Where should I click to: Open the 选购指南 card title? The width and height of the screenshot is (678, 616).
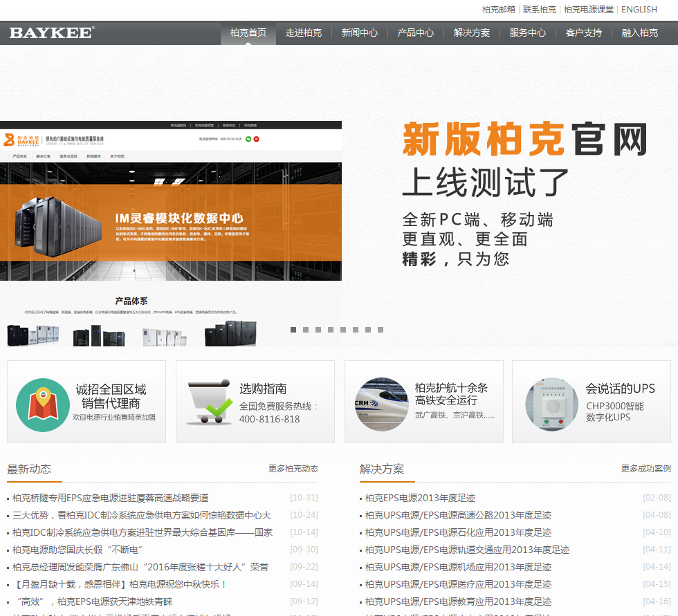[x=263, y=389]
